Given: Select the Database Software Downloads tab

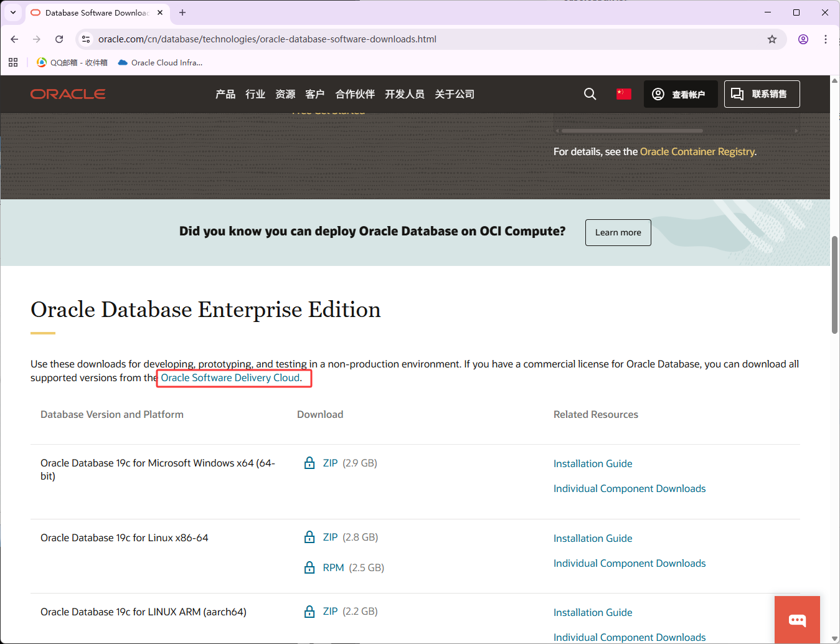Looking at the screenshot, I should (97, 12).
